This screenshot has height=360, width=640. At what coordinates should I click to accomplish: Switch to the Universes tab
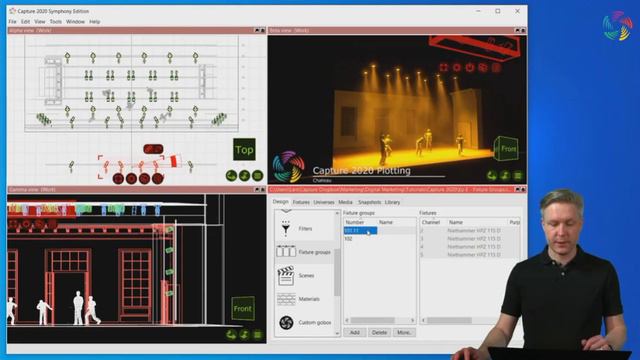tap(324, 202)
